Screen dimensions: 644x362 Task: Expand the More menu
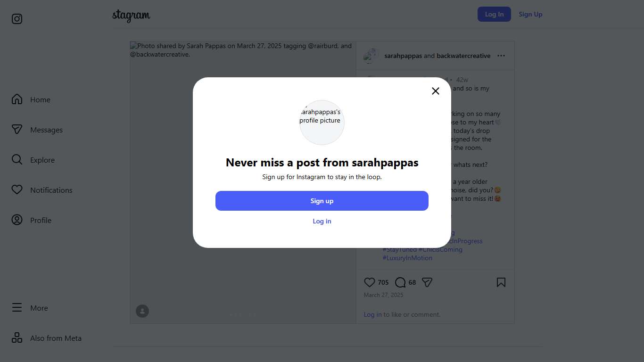click(x=30, y=308)
